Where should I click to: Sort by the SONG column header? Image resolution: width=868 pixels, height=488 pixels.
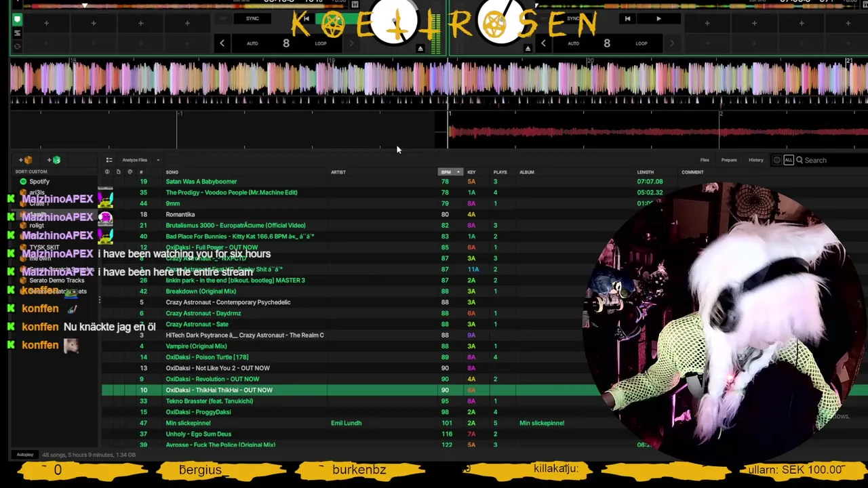pyautogui.click(x=172, y=172)
